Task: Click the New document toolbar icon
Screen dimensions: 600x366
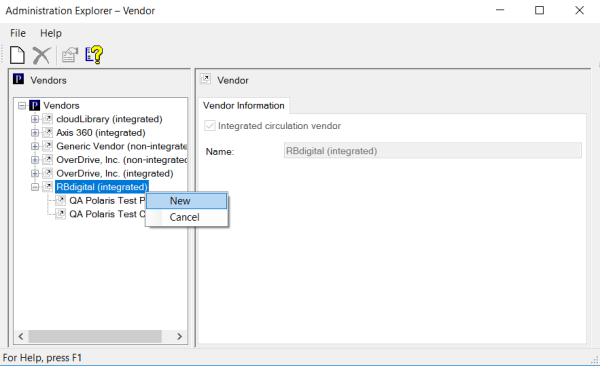Action: click(x=17, y=55)
